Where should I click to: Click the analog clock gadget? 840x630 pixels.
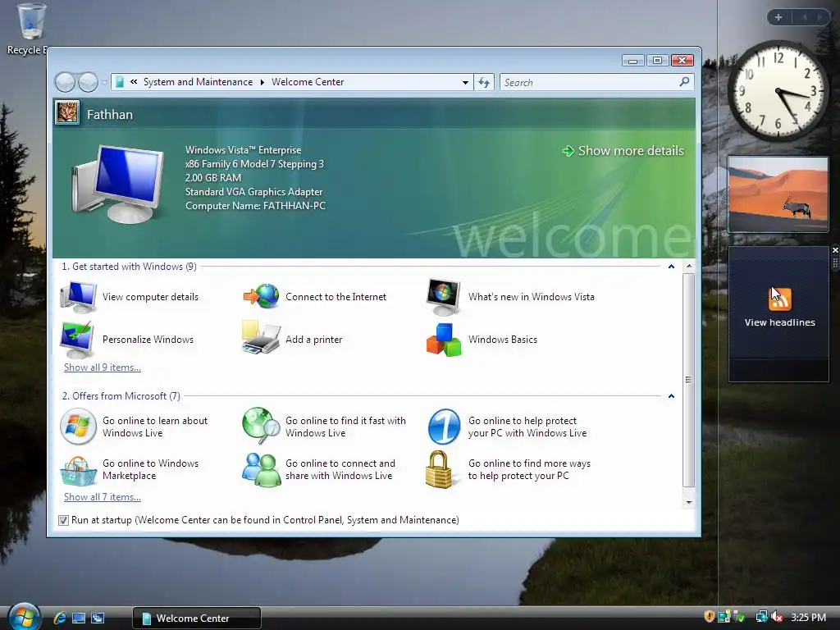coord(778,91)
